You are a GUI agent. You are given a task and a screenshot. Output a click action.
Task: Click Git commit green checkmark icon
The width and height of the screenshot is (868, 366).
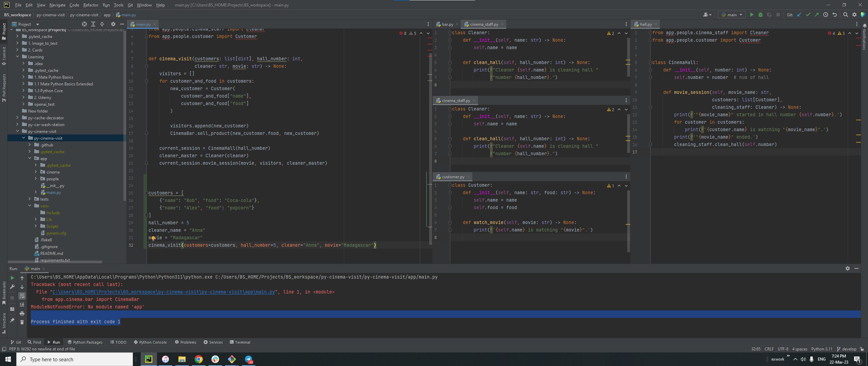tap(808, 15)
